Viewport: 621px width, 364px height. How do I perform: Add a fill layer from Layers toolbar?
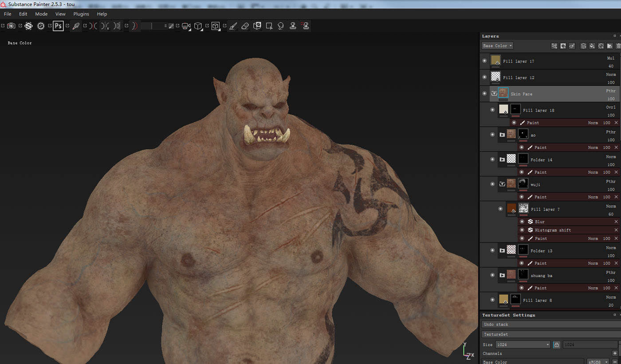pyautogui.click(x=592, y=46)
